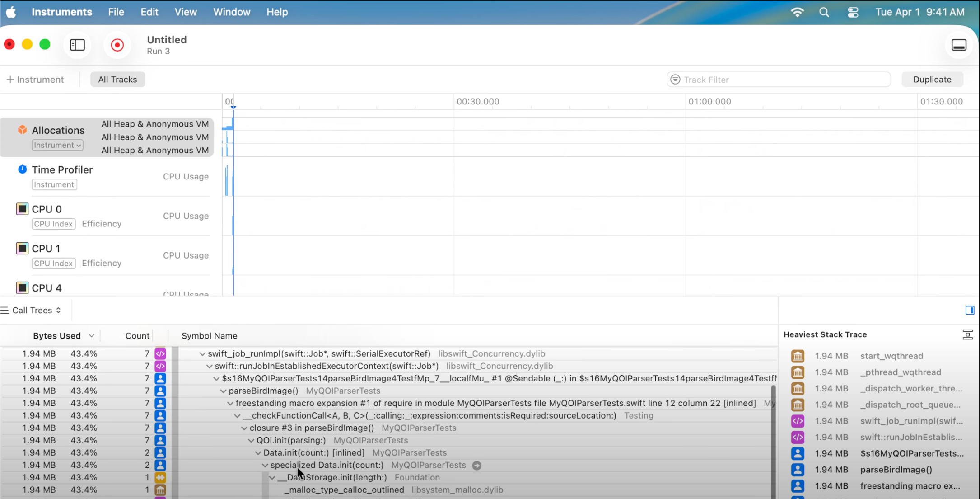This screenshot has width=980, height=499.
Task: Toggle the left sidebar panel icon
Action: pyautogui.click(x=77, y=45)
